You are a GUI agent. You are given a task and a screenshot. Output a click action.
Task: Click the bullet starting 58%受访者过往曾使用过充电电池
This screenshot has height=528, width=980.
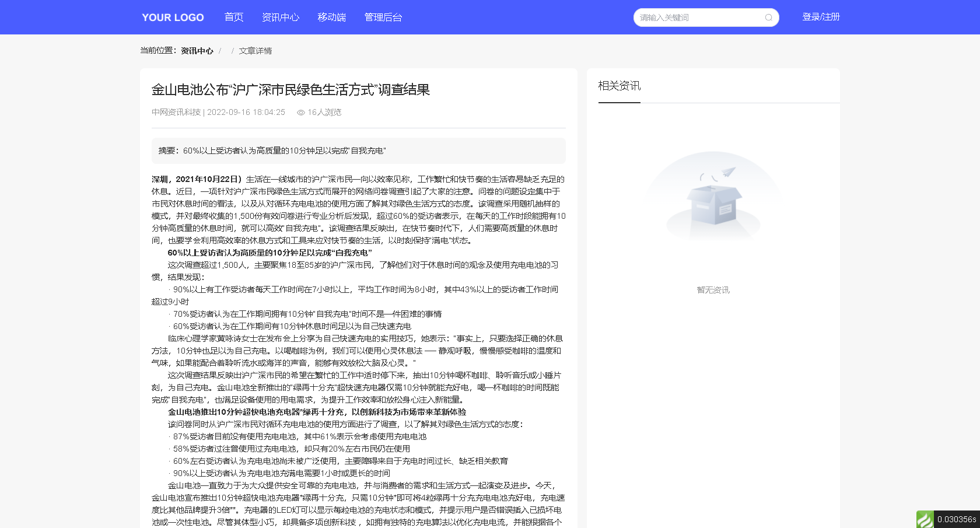[x=289, y=449]
